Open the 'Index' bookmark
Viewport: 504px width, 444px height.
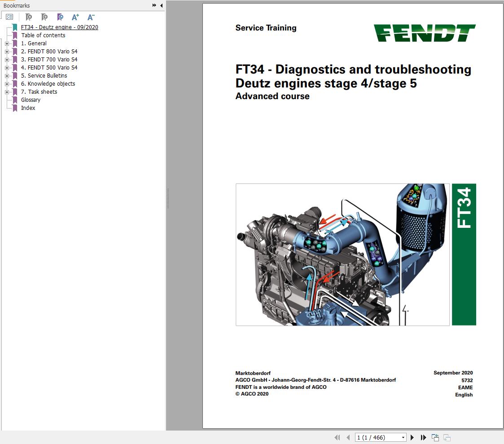pyautogui.click(x=28, y=108)
